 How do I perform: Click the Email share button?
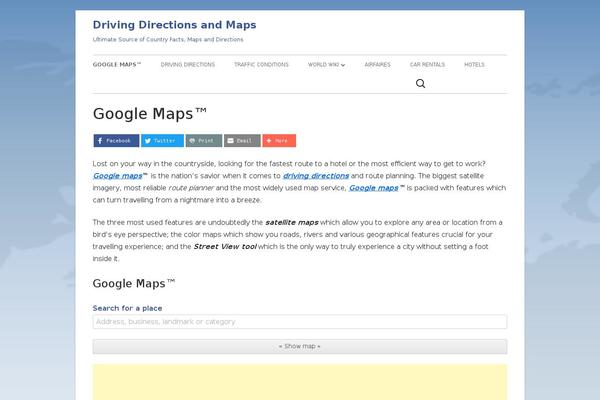pos(242,140)
